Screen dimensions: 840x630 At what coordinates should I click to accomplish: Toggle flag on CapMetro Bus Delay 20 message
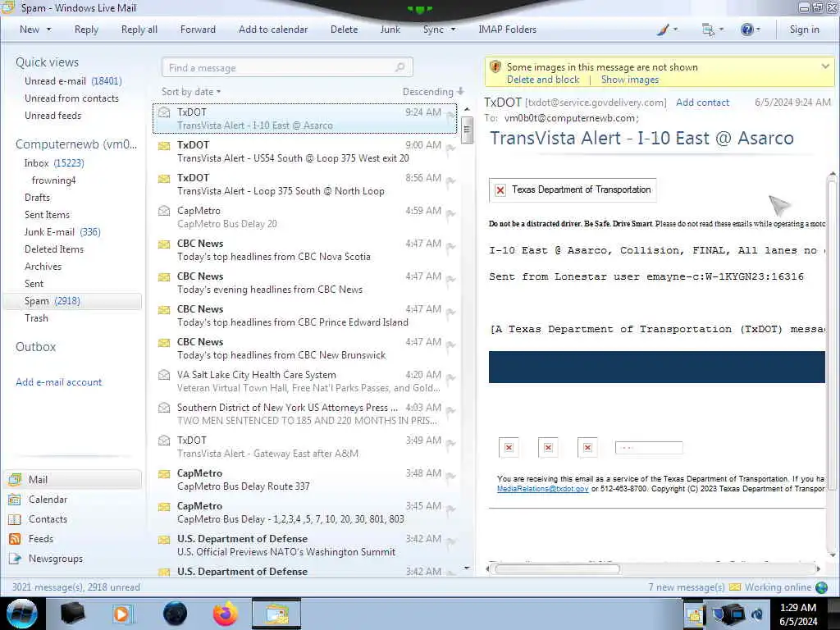coord(450,214)
